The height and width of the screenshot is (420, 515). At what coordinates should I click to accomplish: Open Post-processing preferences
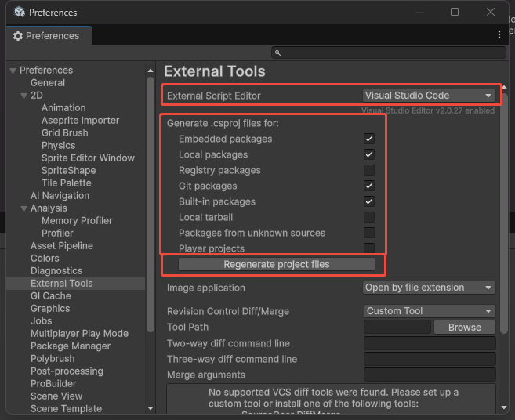click(x=67, y=371)
